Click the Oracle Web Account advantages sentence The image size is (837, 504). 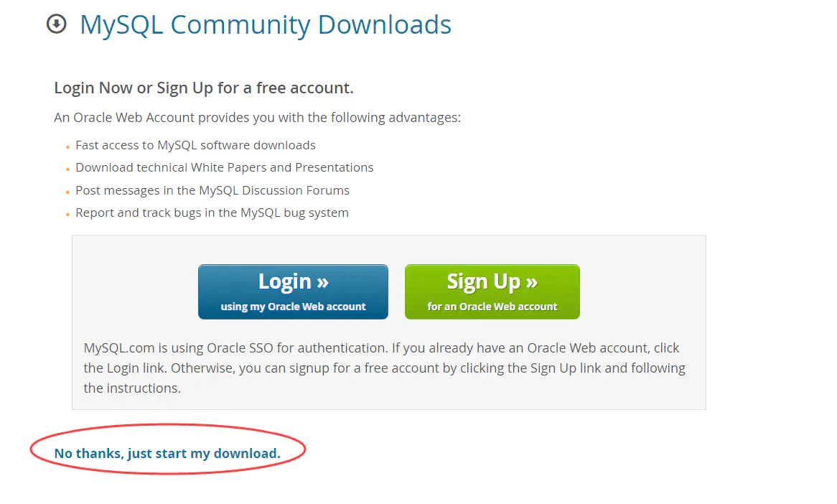coord(257,118)
